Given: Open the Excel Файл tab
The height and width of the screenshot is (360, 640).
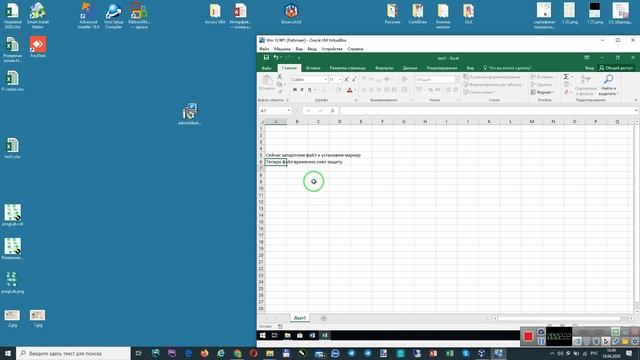Looking at the screenshot, I should tap(267, 68).
